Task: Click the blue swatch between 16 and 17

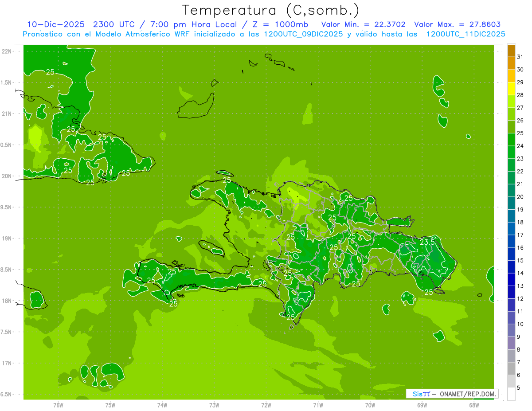Action: (511, 241)
